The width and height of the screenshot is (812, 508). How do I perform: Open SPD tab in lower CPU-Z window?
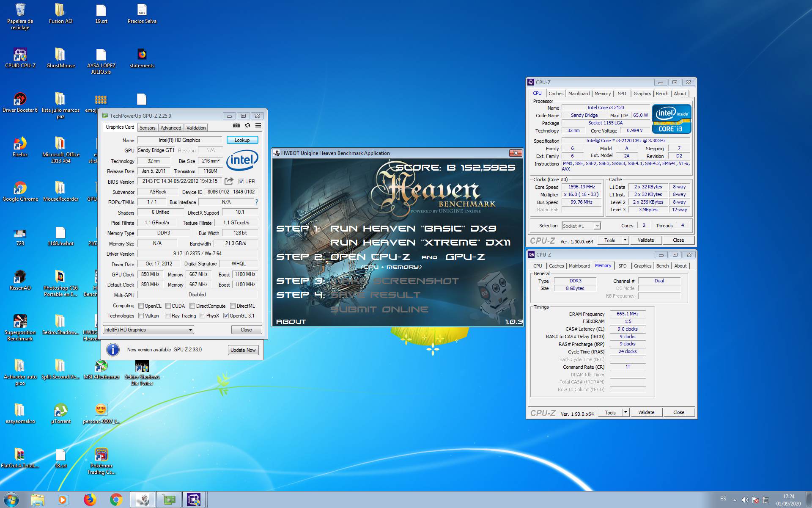[x=622, y=266]
